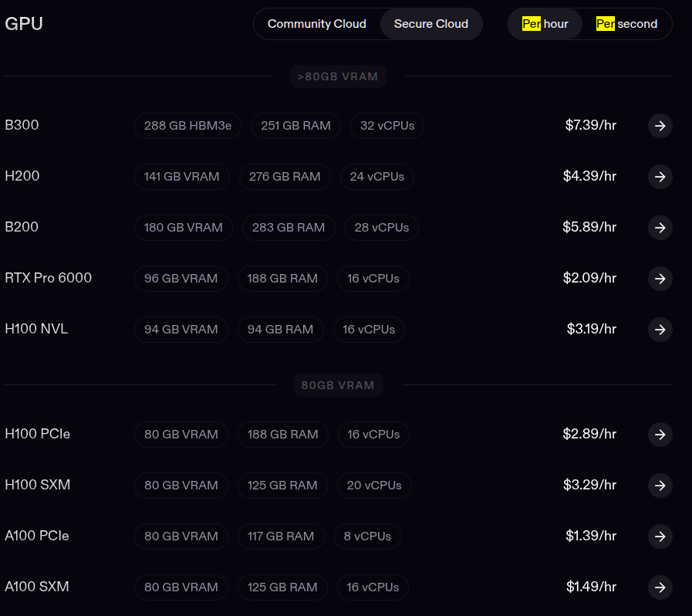Viewport: 692px width, 616px height.
Task: Switch to Secure Cloud
Action: [430, 24]
